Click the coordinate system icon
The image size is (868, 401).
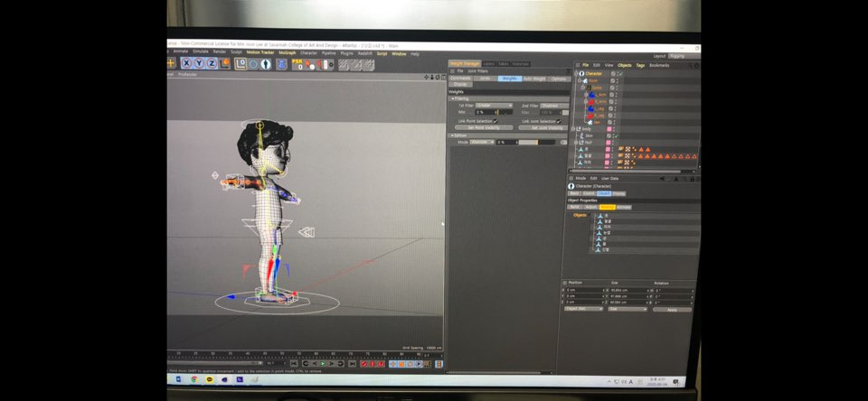pyautogui.click(x=224, y=63)
